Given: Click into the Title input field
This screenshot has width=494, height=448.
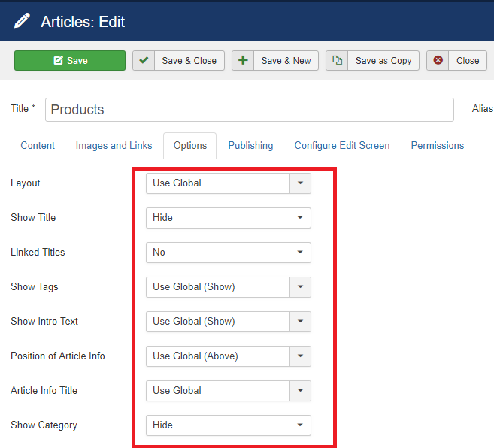Looking at the screenshot, I should [x=249, y=110].
